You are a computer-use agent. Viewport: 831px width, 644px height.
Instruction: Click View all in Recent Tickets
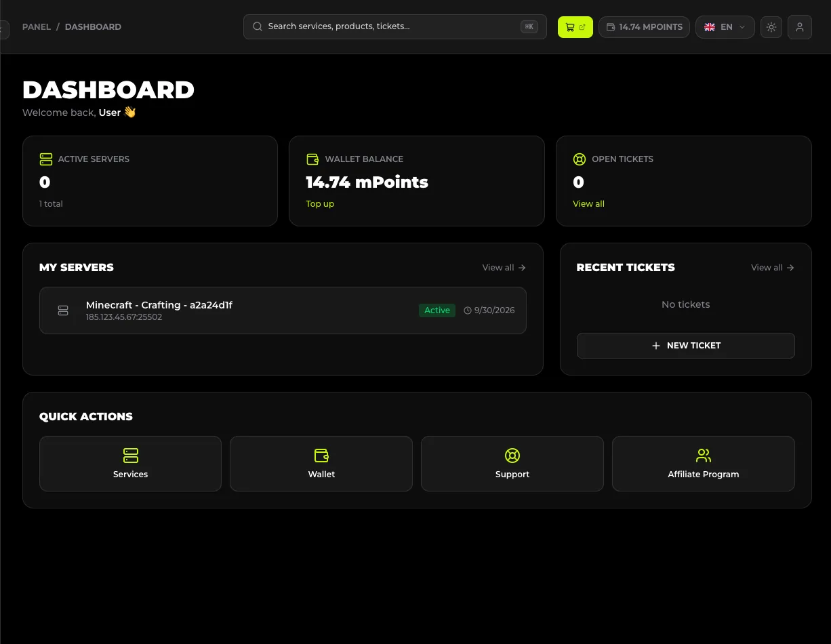[772, 268]
